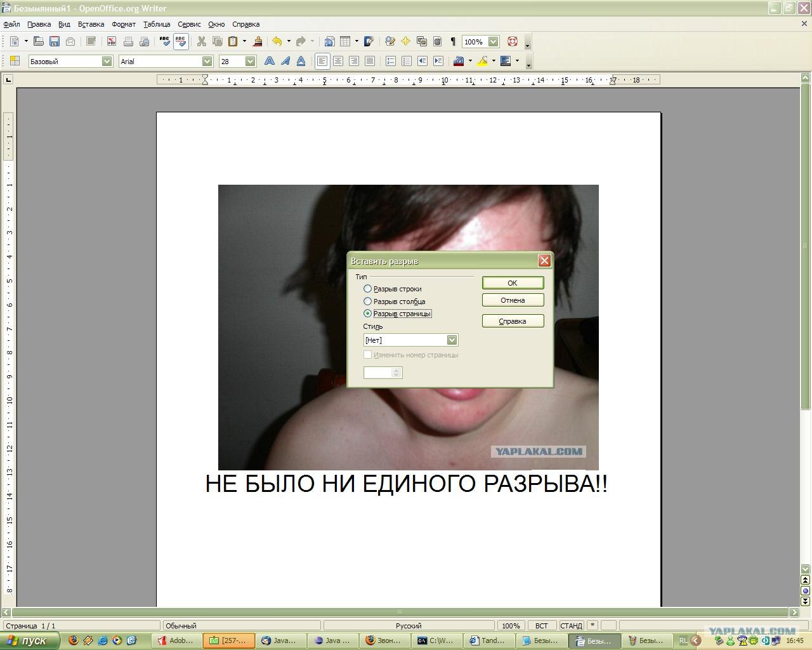Click the Undo arrow icon
The width and height of the screenshot is (812, 650).
tap(277, 42)
